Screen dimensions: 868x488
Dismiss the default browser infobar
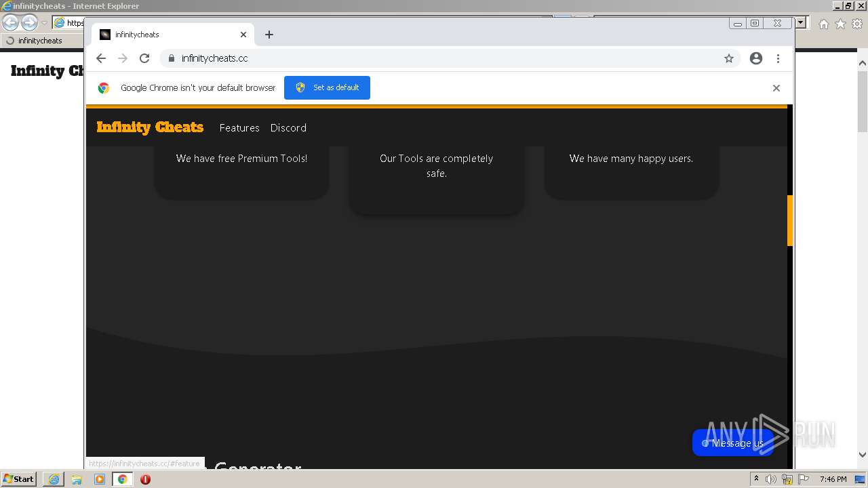point(776,88)
